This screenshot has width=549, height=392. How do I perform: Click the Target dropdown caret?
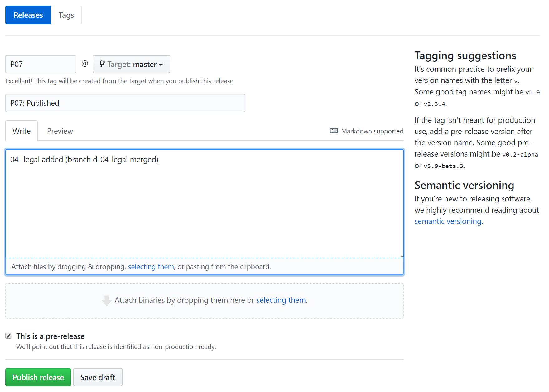(x=161, y=64)
